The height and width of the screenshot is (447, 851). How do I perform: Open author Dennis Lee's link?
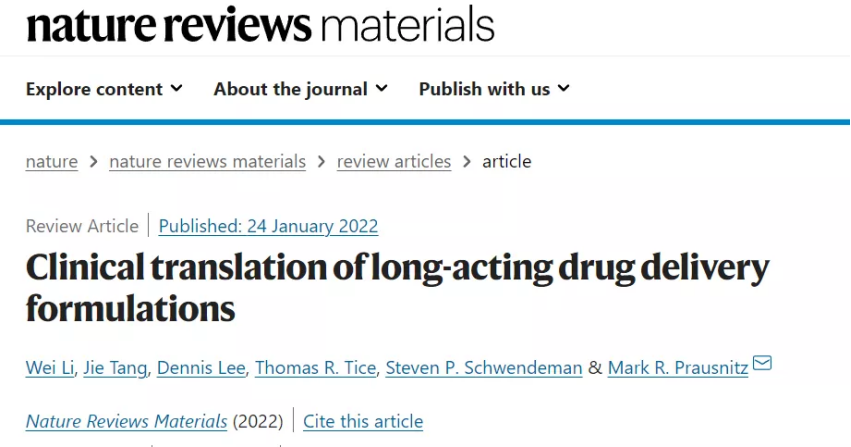pos(201,368)
